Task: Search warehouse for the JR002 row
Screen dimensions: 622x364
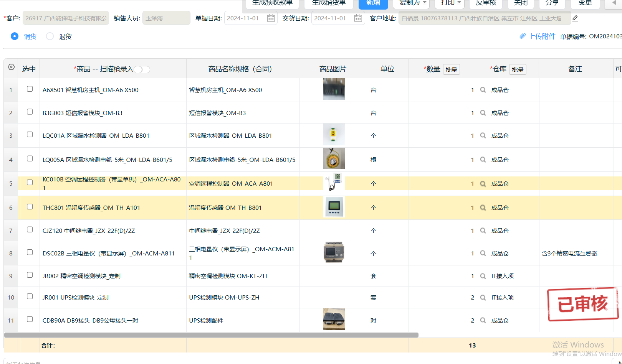Action: click(x=483, y=276)
